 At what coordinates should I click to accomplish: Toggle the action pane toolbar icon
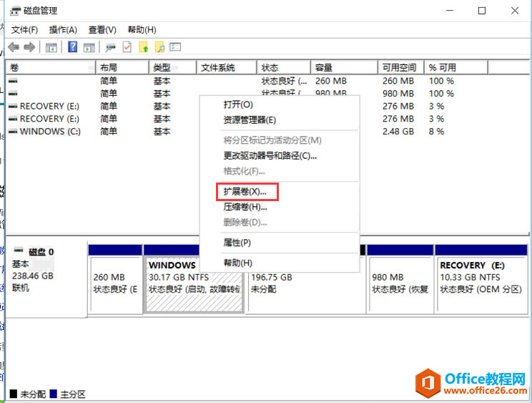click(89, 47)
